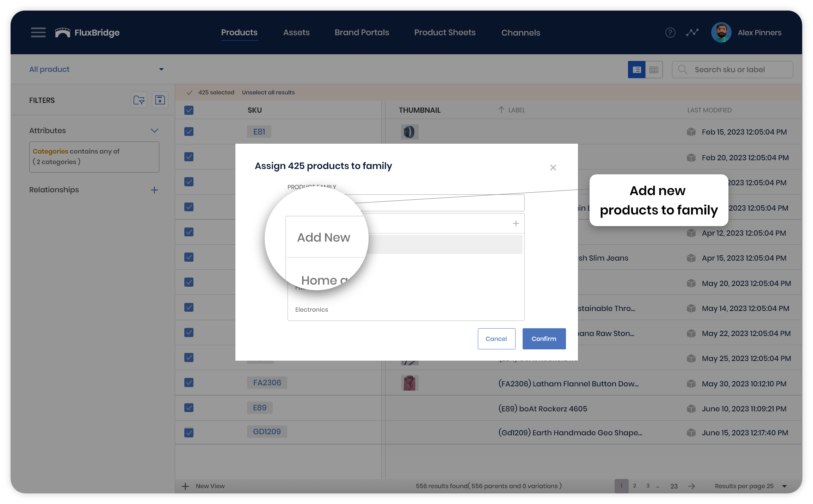Toggle the select-all header checkbox
813x504 pixels.
coord(189,110)
